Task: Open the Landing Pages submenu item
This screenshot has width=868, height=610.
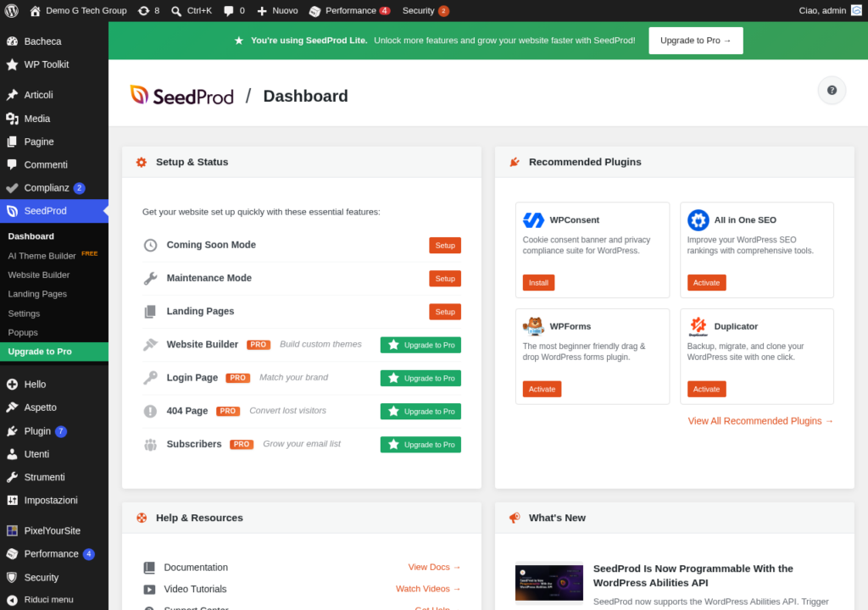Action: click(37, 294)
